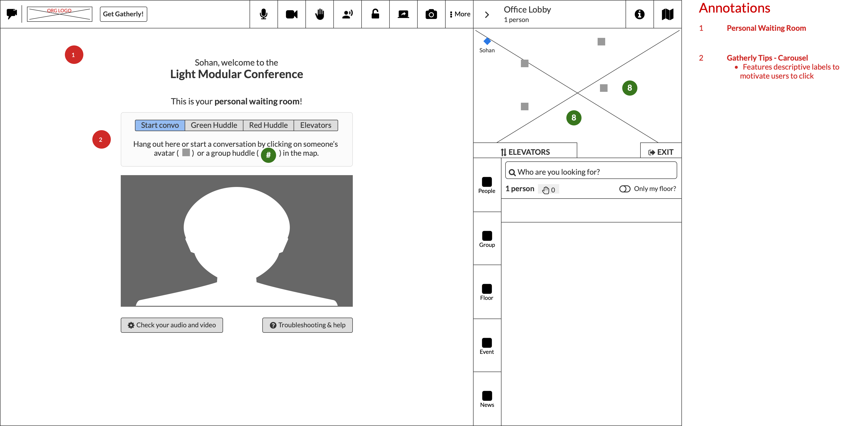868x426 pixels.
Task: Switch to the Elevators tip tab
Action: point(316,125)
